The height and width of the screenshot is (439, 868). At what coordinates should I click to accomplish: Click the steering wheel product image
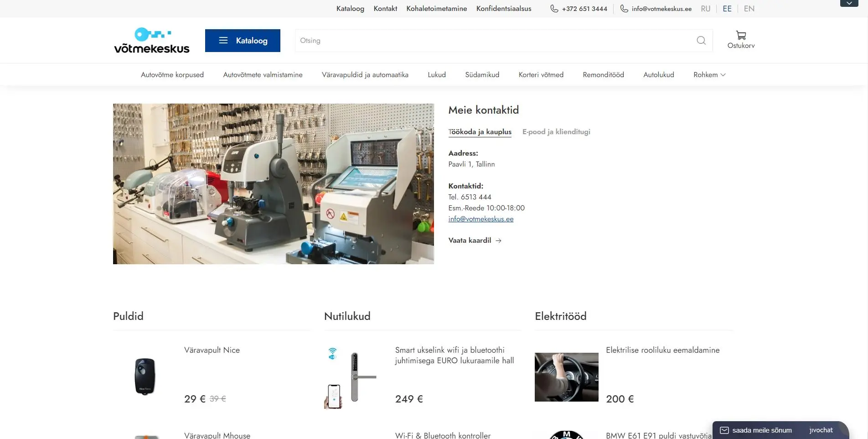coord(567,377)
